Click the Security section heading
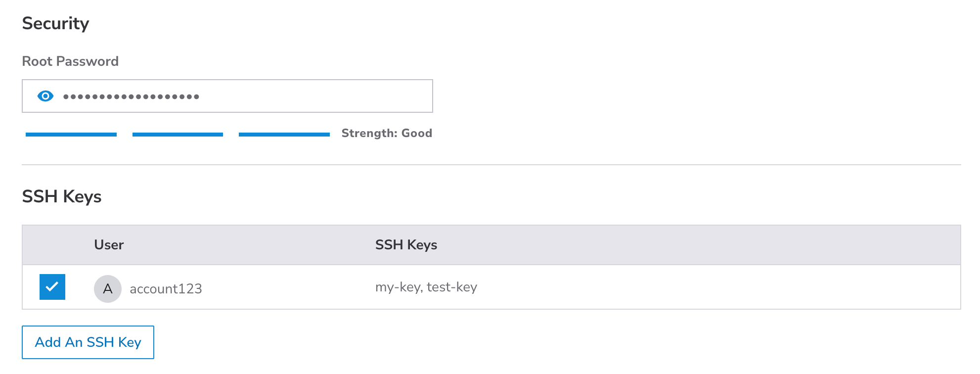The width and height of the screenshot is (980, 374). (55, 23)
